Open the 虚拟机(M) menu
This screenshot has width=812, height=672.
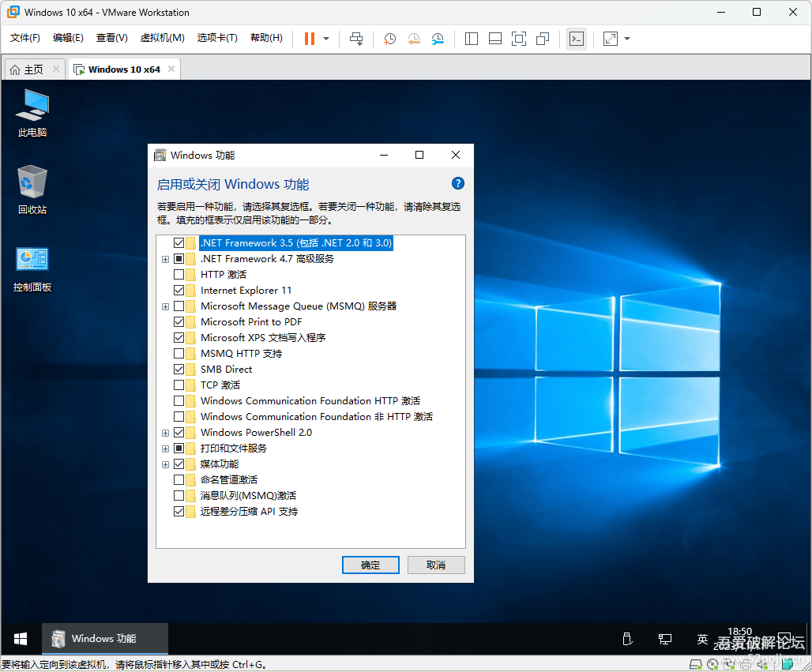click(162, 38)
